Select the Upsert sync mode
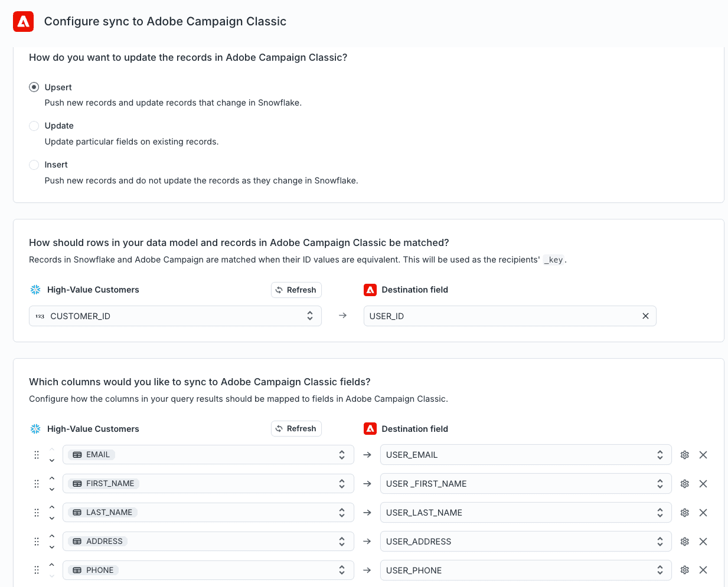This screenshot has height=587, width=728. point(34,87)
